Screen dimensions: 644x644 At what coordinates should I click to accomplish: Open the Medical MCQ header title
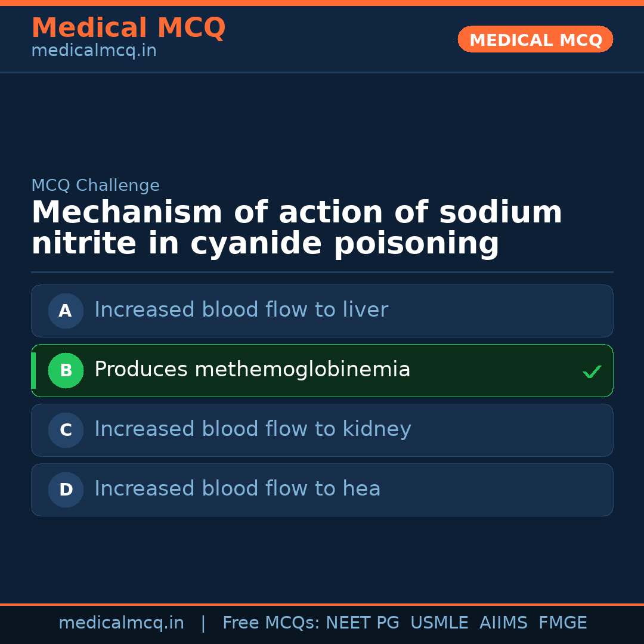128,28
